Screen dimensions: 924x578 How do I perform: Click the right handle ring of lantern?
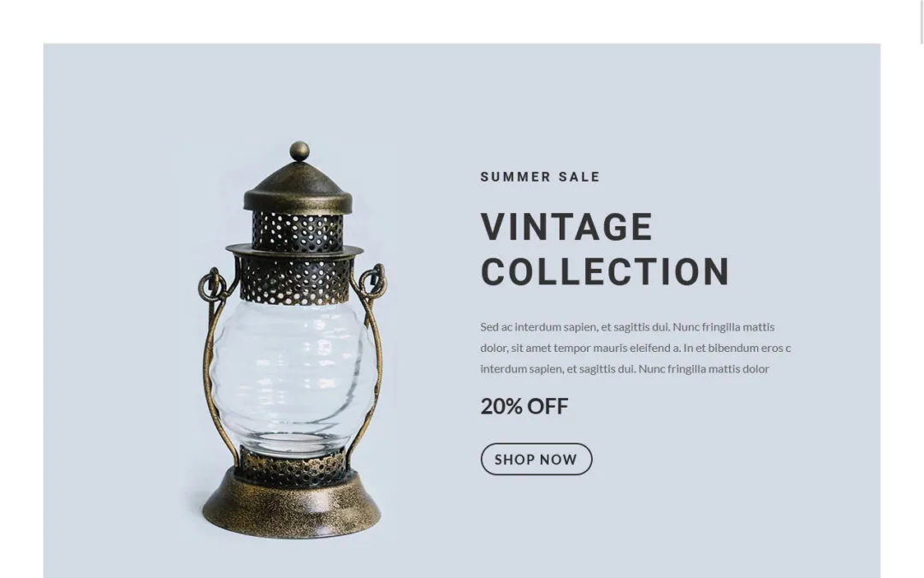pos(373,281)
